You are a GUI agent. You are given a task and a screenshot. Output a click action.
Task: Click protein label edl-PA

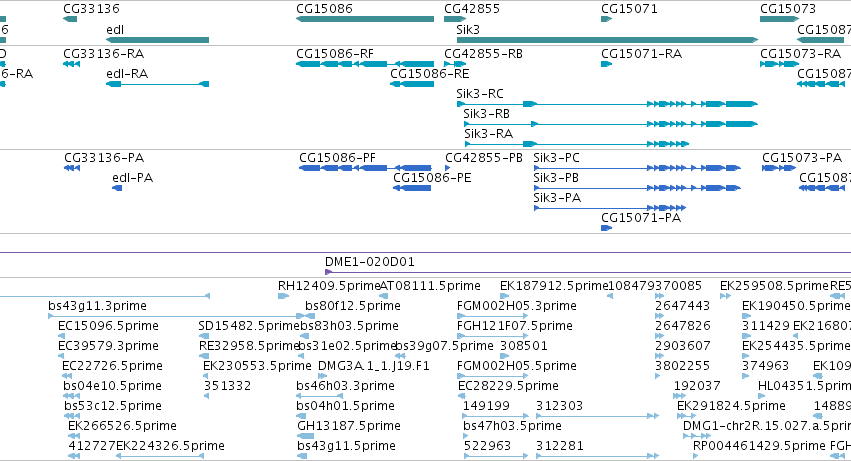point(132,178)
